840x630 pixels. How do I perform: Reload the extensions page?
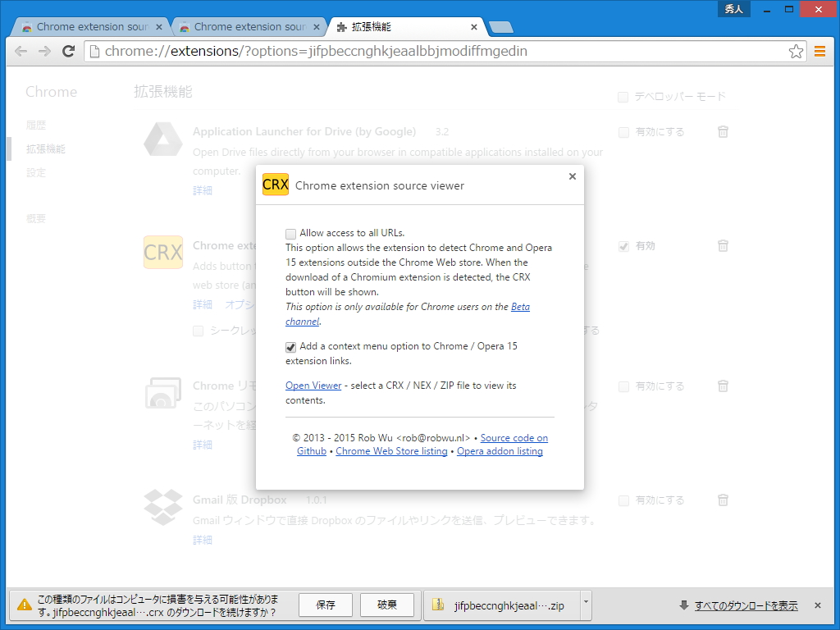69,51
